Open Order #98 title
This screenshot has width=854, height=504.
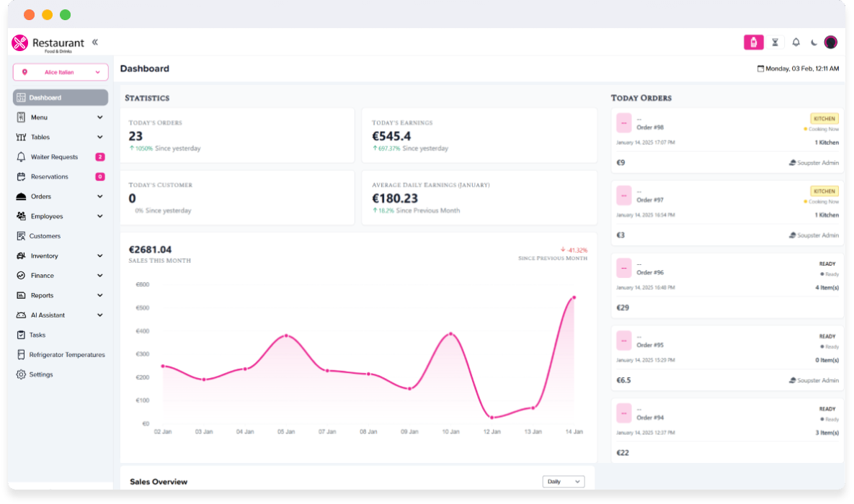(650, 127)
